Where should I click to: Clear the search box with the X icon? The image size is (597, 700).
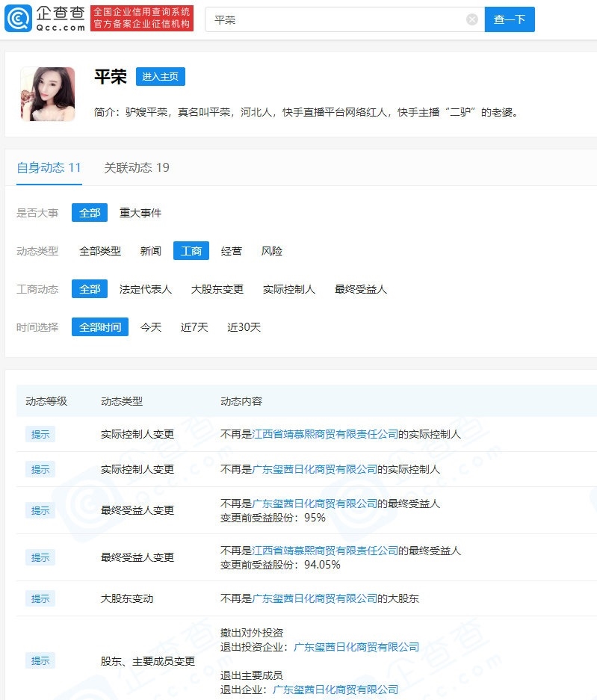[x=472, y=19]
